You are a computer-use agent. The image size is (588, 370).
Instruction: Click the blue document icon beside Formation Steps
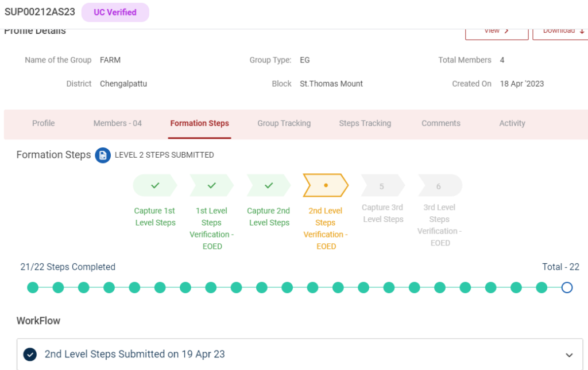click(x=103, y=155)
